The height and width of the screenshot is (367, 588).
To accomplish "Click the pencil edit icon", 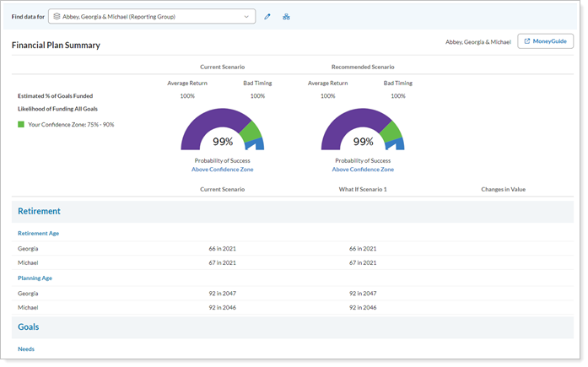I will pos(267,17).
